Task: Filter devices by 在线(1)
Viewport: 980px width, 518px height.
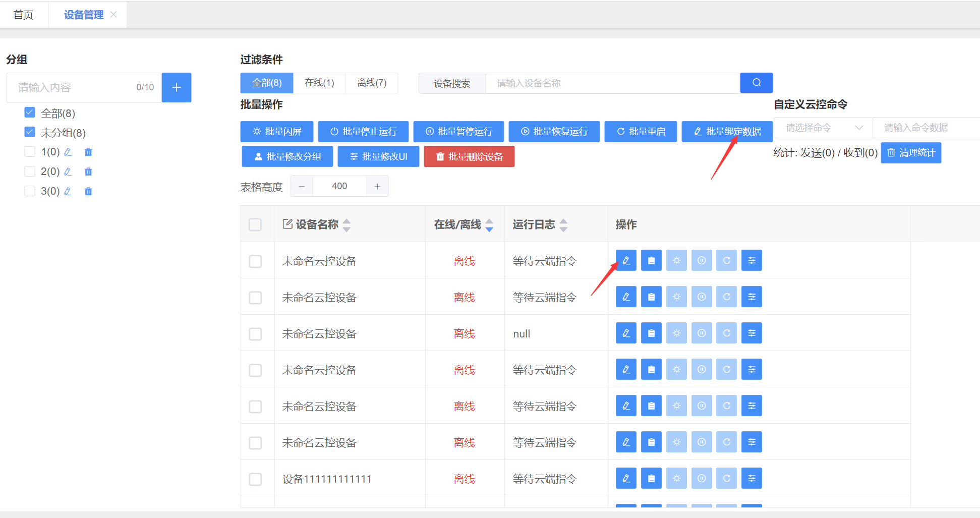Action: pos(319,83)
